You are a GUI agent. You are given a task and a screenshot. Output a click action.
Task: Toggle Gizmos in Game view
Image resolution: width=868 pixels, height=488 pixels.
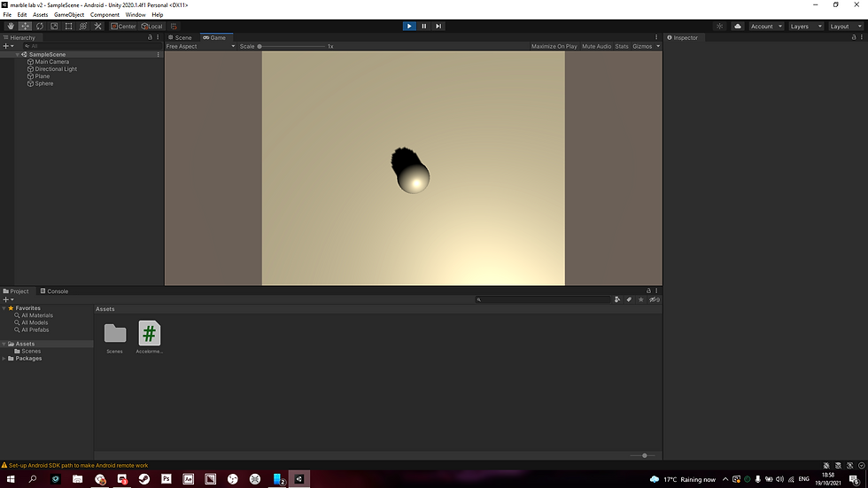[642, 46]
